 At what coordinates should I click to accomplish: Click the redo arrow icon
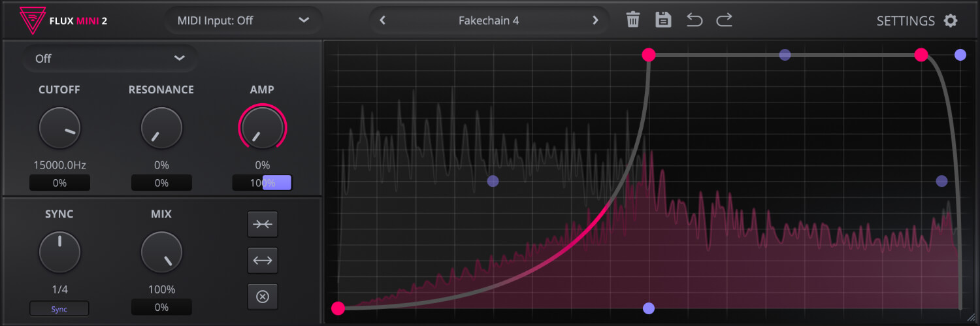(x=724, y=20)
